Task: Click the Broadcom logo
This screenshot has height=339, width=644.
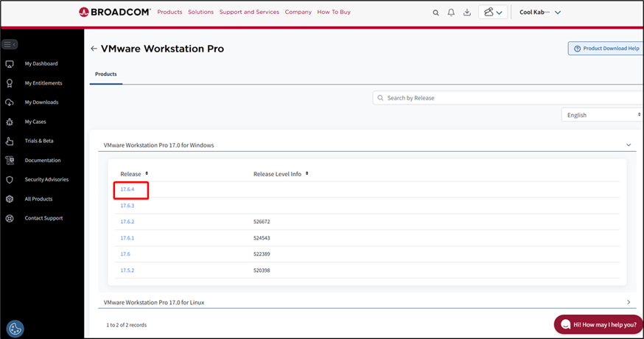Action: pyautogui.click(x=115, y=12)
